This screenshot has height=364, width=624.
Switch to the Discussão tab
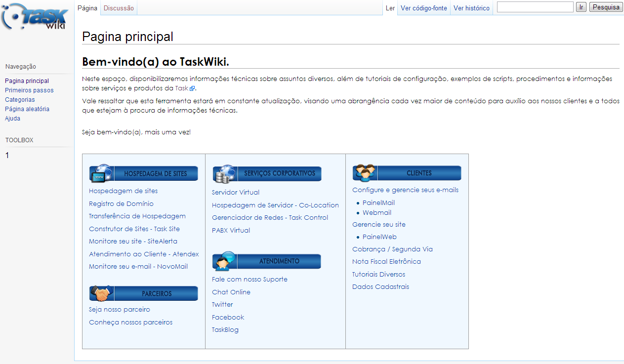[119, 8]
